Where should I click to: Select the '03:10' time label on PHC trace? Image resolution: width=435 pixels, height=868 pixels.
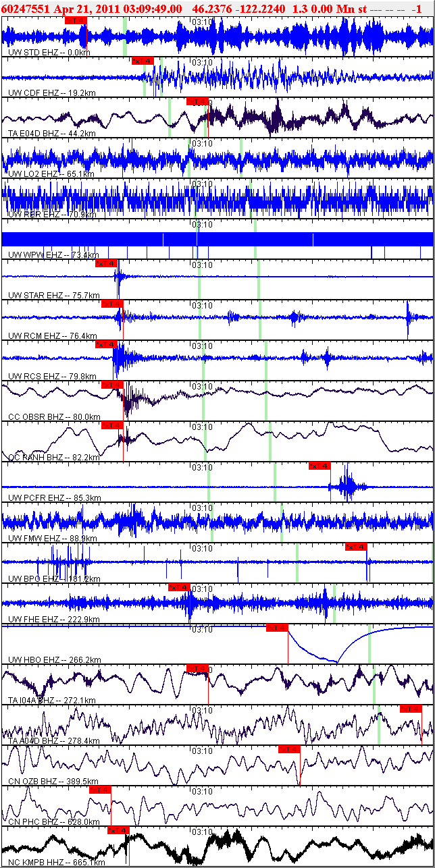click(x=203, y=791)
